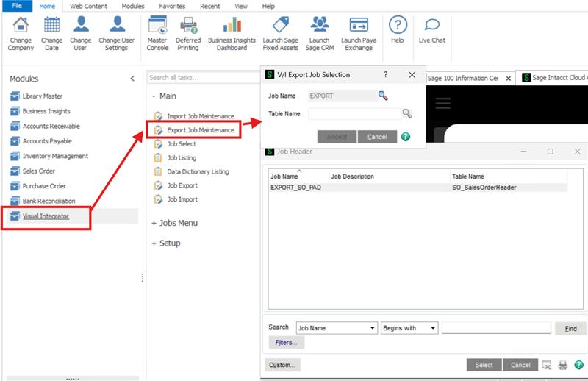Click the Custom button
This screenshot has width=588, height=381.
coord(282,365)
